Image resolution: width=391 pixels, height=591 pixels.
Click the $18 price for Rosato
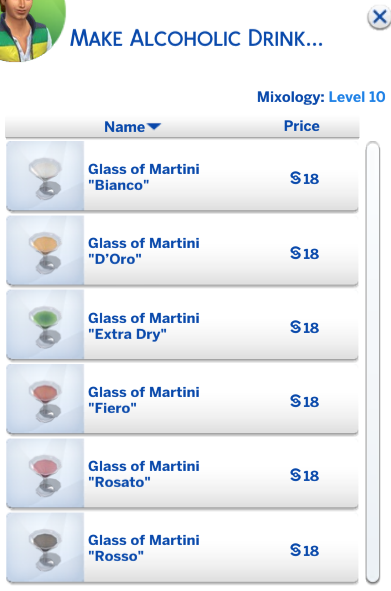(x=304, y=475)
